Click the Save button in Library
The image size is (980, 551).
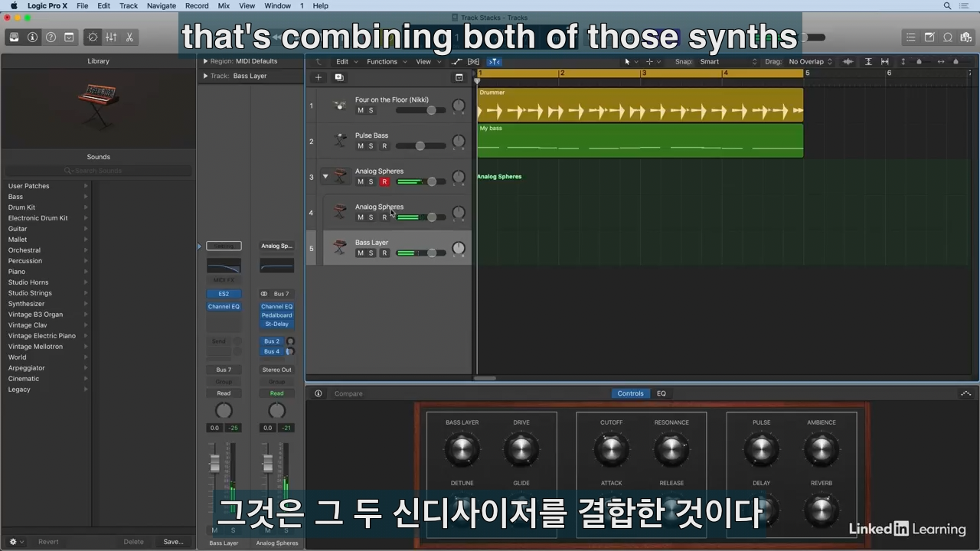[173, 542]
